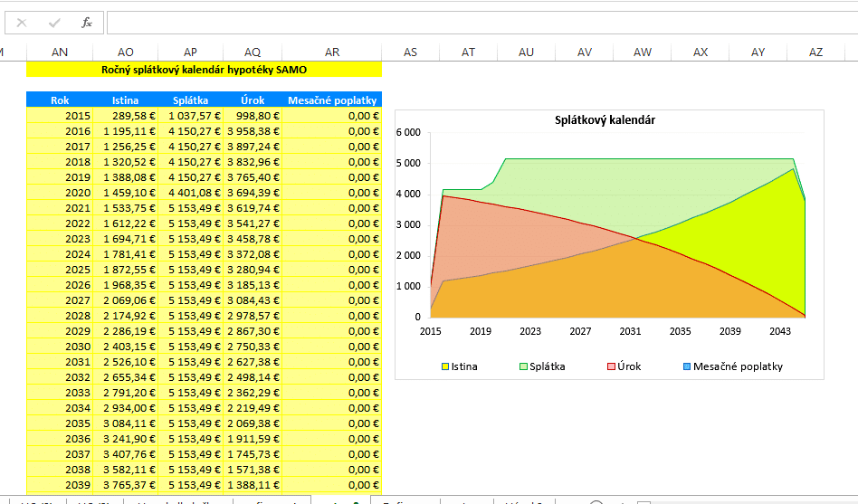This screenshot has width=858, height=504.
Task: Click the 2019 label on chart horizontal axis
Action: click(481, 331)
